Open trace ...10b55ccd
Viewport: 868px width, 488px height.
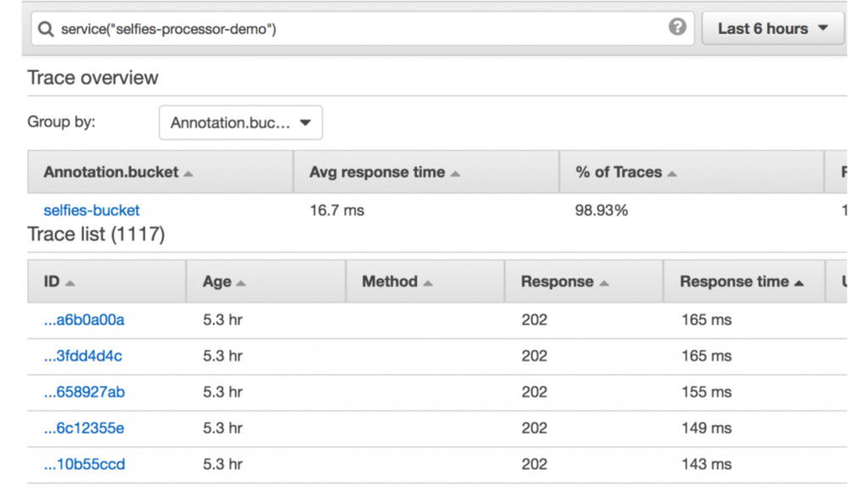(84, 464)
